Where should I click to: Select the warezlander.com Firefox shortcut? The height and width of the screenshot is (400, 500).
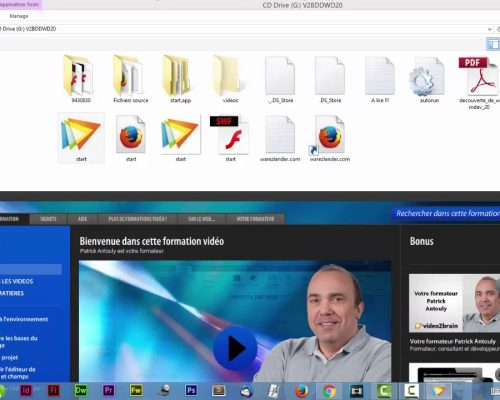tap(330, 138)
